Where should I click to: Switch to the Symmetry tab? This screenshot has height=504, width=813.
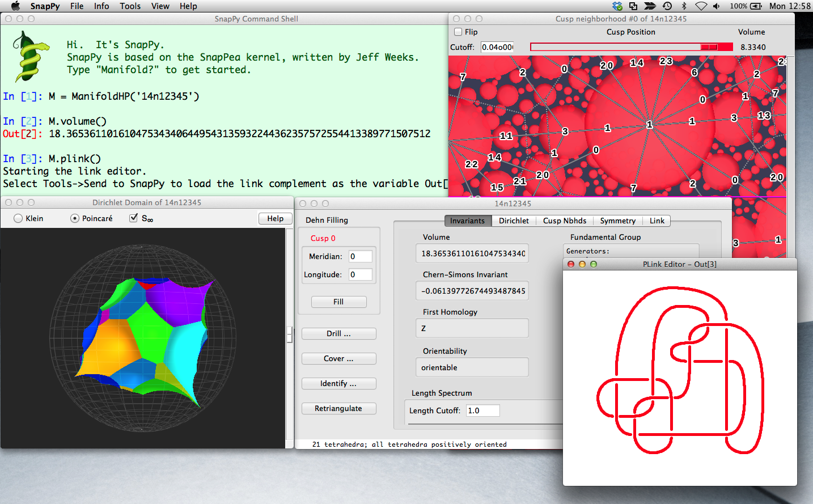click(617, 221)
